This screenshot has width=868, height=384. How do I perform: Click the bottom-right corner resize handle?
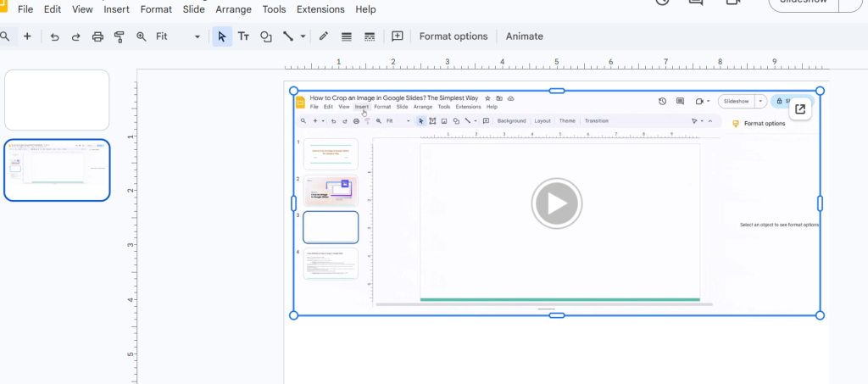[x=820, y=315]
